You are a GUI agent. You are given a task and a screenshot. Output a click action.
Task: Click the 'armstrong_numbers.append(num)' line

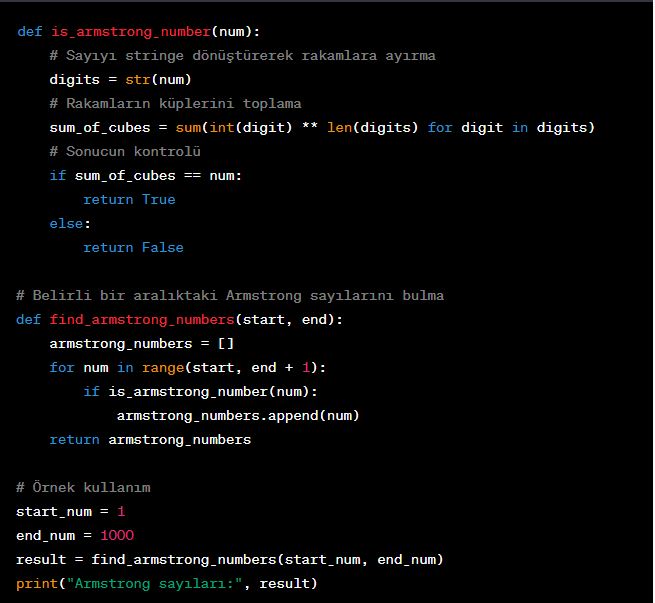238,416
